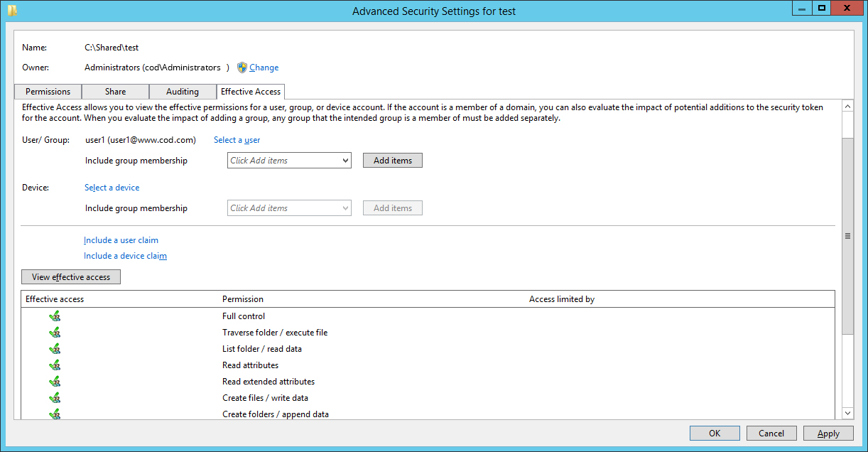This screenshot has width=868, height=452.
Task: Click the allowed icon for Full control
Action: click(55, 316)
